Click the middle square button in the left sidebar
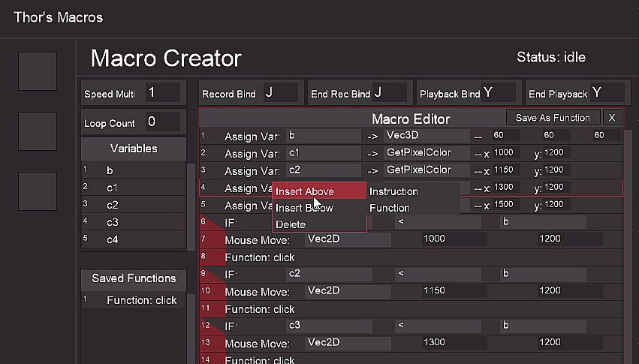The height and width of the screenshot is (364, 639). pos(38,131)
